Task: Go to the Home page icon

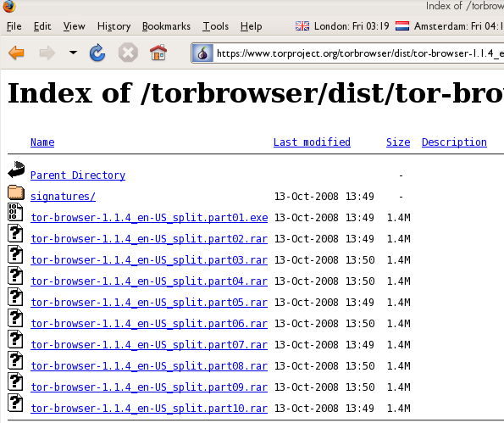Action: click(x=158, y=53)
